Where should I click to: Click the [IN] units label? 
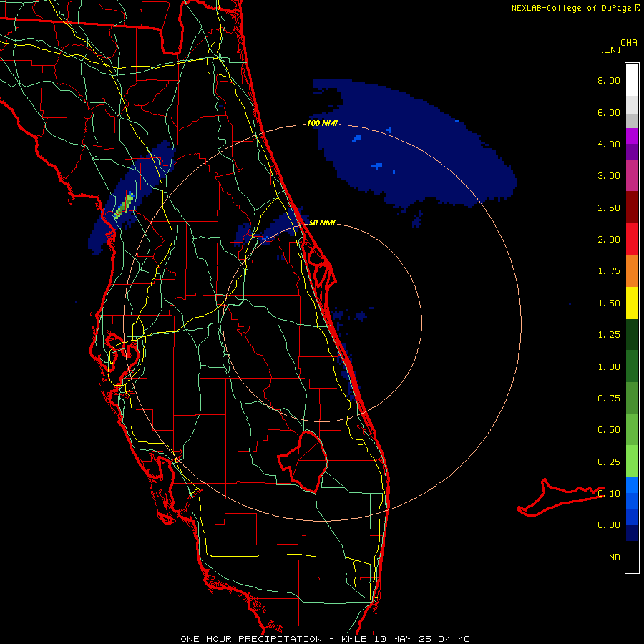pos(610,49)
